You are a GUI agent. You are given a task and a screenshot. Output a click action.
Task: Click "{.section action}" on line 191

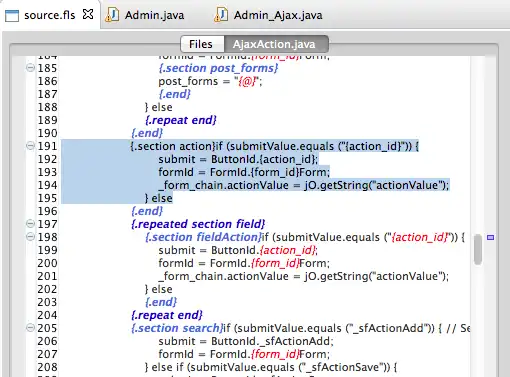click(173, 146)
